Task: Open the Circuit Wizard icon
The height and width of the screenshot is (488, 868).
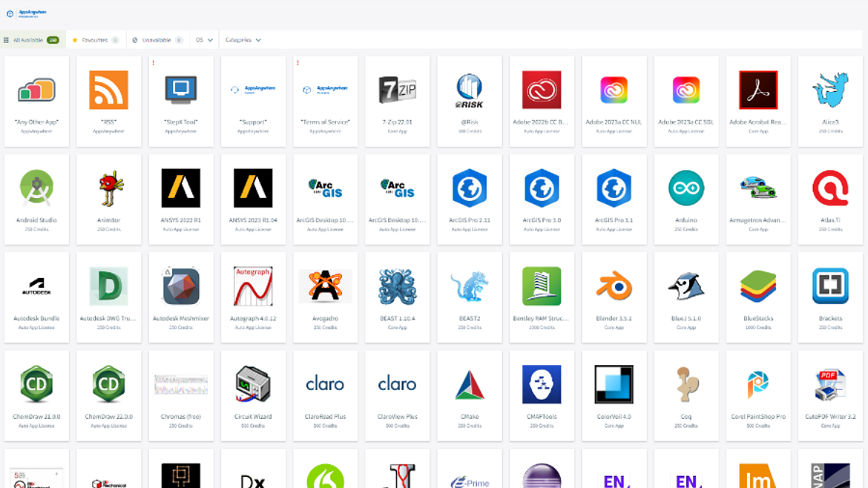Action: coord(253,384)
